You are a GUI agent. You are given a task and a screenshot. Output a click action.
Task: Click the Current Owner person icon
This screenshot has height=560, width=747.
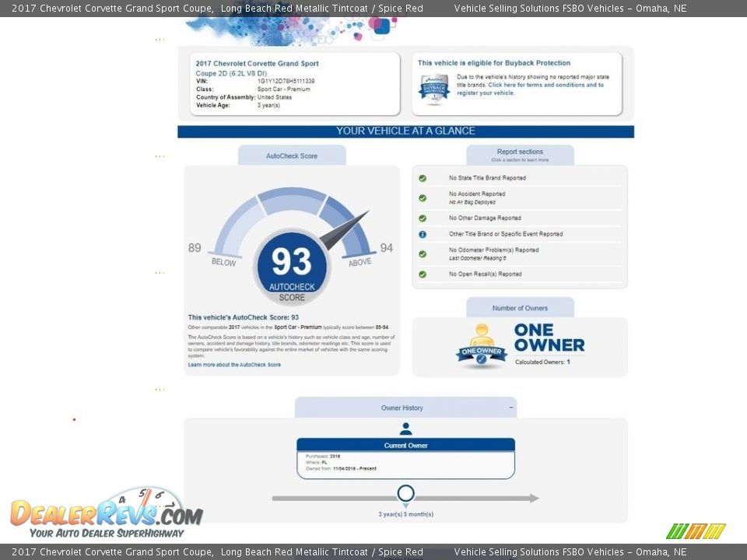(x=405, y=429)
